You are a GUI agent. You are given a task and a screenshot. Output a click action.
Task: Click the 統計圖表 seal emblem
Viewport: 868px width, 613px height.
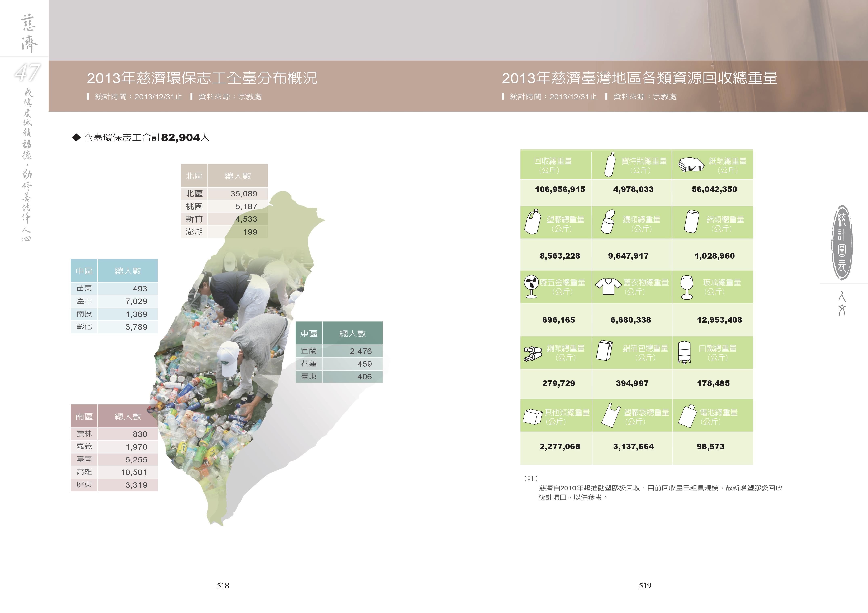(842, 243)
